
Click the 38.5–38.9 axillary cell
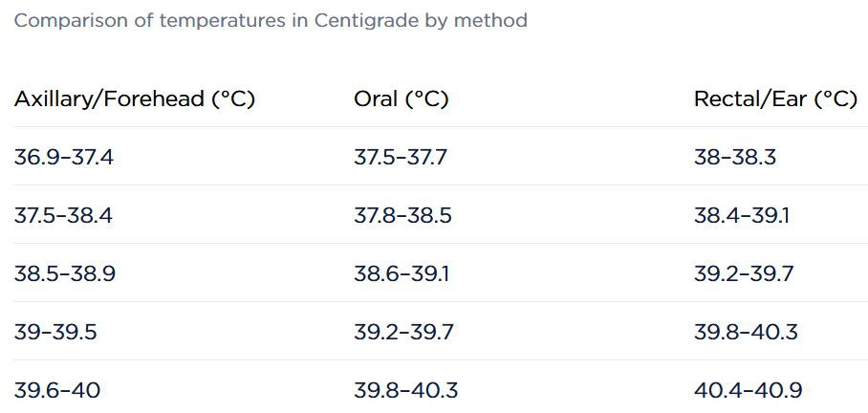pos(65,274)
